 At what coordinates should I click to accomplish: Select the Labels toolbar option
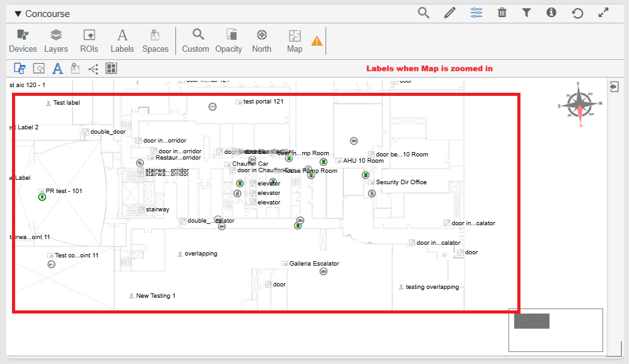122,41
